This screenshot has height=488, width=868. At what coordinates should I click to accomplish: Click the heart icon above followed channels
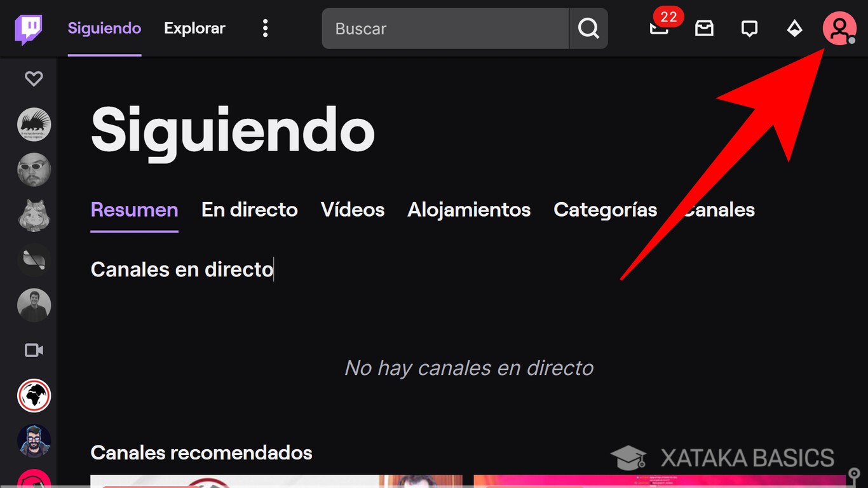(34, 78)
